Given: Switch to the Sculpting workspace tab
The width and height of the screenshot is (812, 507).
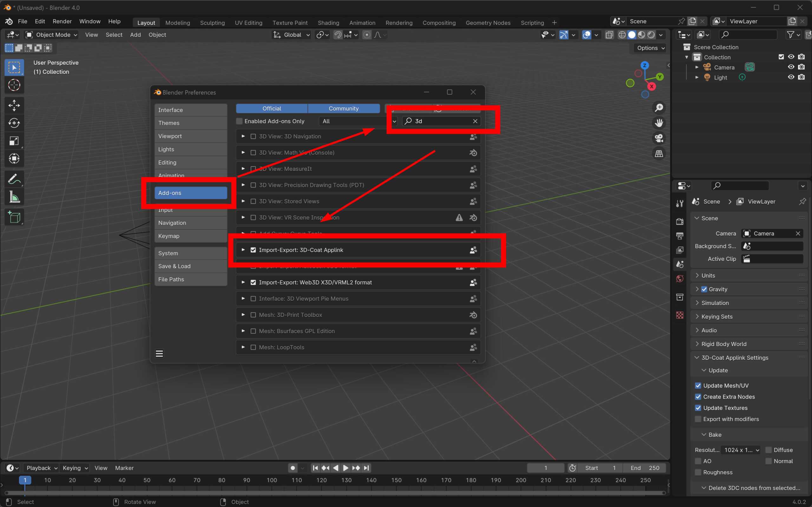Looking at the screenshot, I should 212,23.
